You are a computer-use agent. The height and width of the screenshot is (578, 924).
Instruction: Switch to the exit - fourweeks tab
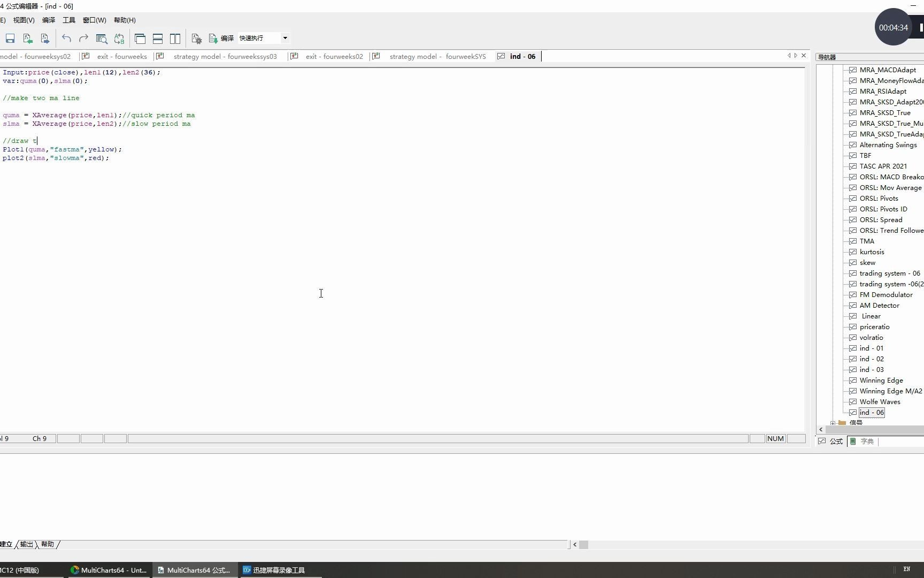pyautogui.click(x=122, y=56)
